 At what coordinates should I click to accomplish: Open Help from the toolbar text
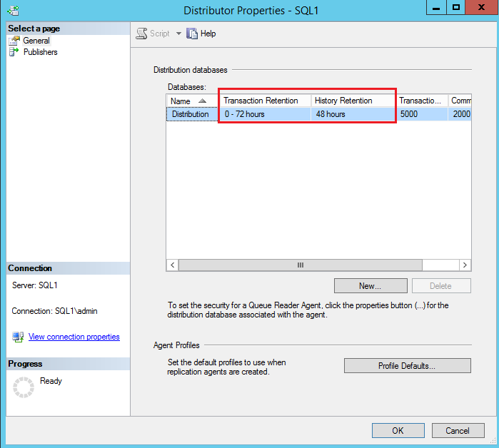point(208,34)
